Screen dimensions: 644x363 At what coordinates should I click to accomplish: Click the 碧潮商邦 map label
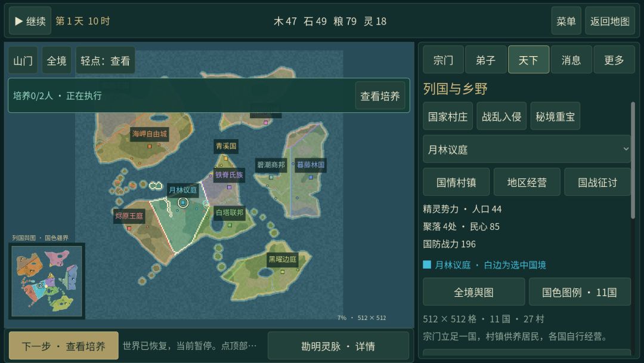[271, 165]
